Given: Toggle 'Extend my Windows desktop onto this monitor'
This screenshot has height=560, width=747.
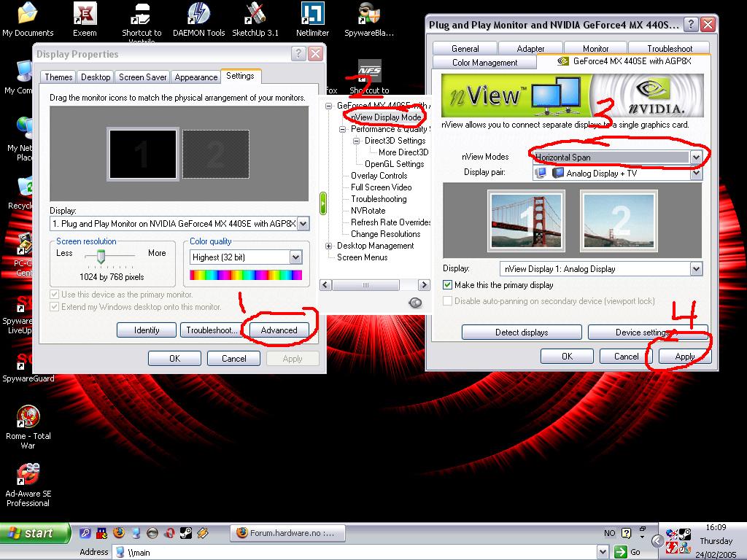Looking at the screenshot, I should coord(54,307).
